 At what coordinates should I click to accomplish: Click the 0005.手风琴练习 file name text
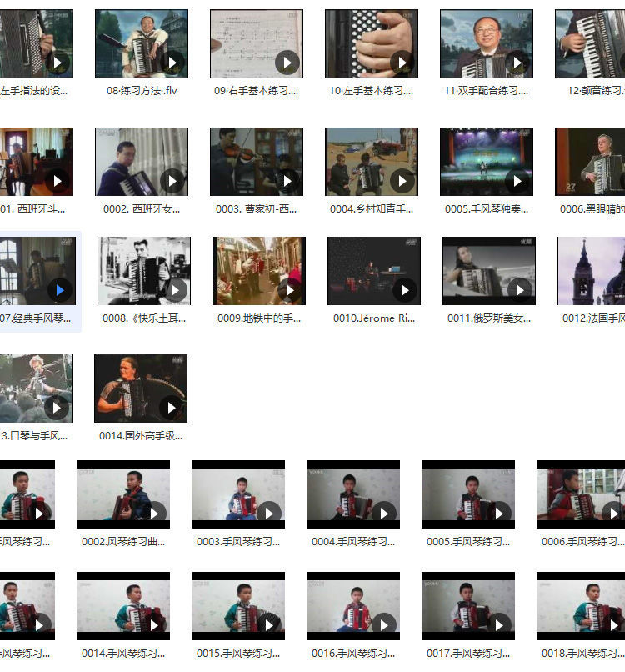[467, 542]
